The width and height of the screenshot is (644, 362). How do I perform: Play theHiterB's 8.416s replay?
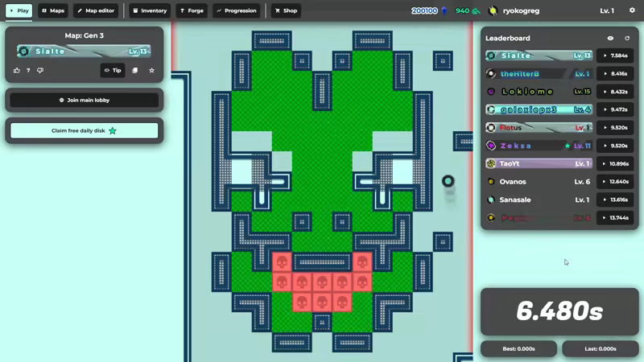615,73
